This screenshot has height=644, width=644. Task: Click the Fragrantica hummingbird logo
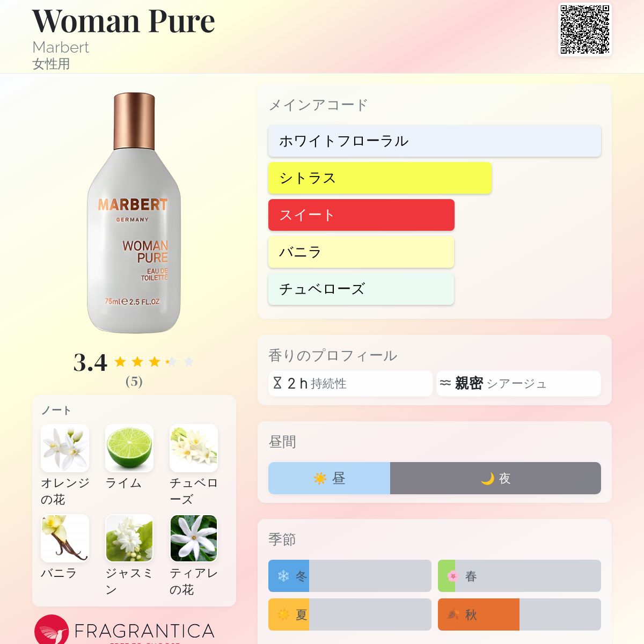pyautogui.click(x=52, y=630)
